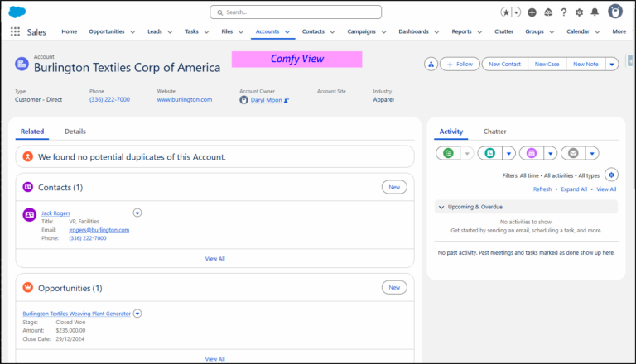Select the Related tab
Image resolution: width=636 pixels, height=364 pixels.
pyautogui.click(x=32, y=132)
